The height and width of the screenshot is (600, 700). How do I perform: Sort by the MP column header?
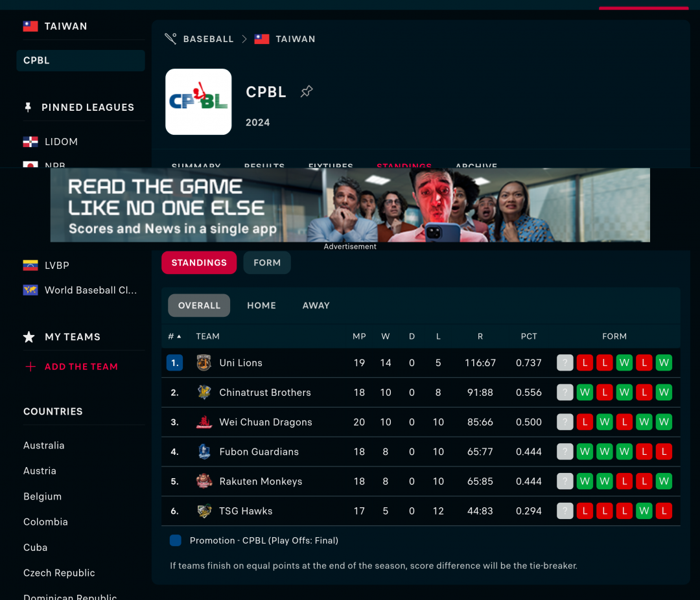[x=359, y=336]
